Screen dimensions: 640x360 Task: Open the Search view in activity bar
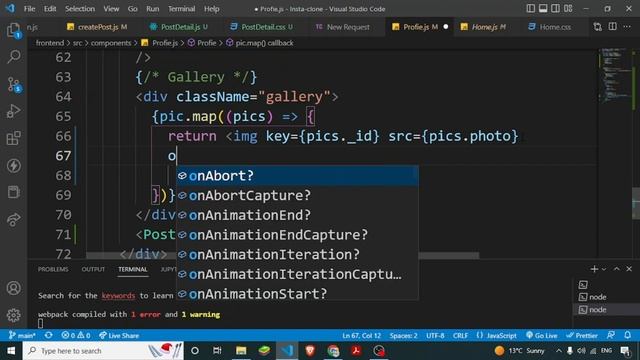click(x=13, y=56)
